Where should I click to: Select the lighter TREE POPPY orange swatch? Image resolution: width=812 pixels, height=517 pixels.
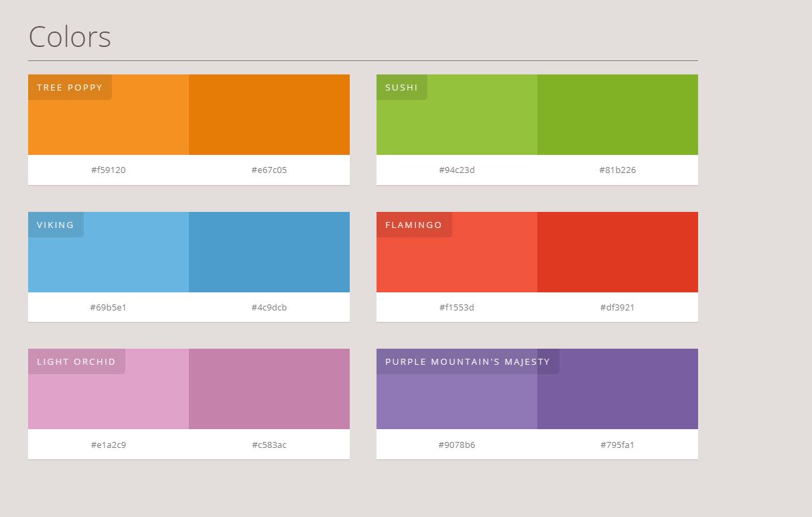(x=107, y=121)
